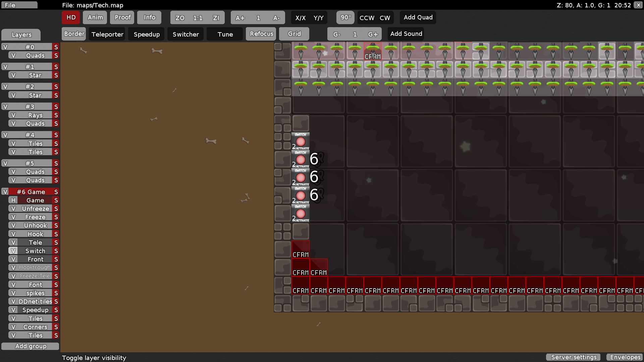This screenshot has width=644, height=362.
Task: Open the File menu
Action: (19, 5)
